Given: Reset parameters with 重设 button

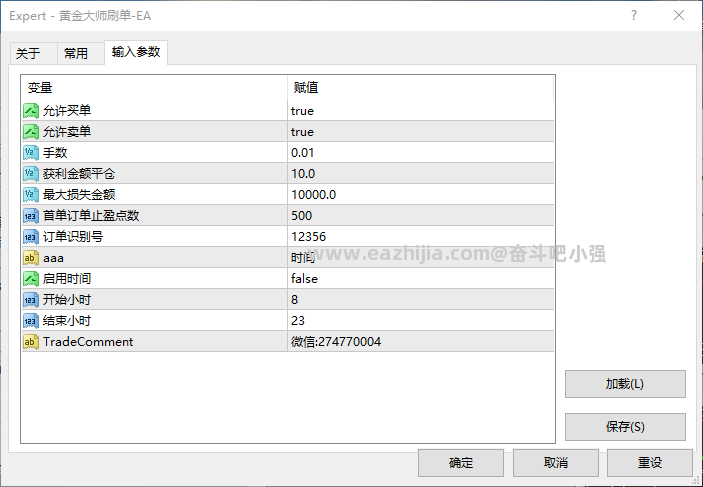Looking at the screenshot, I should click(650, 463).
